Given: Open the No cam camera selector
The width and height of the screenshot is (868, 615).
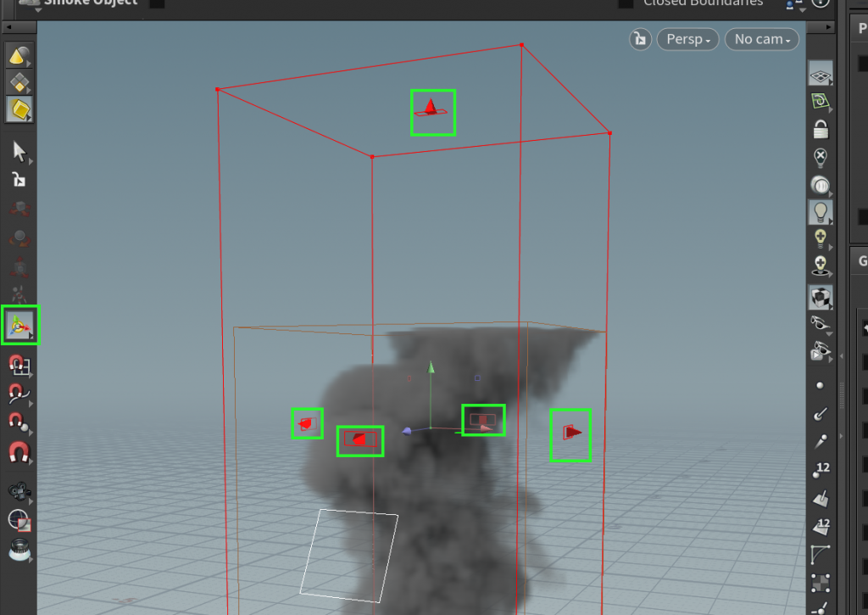Looking at the screenshot, I should coord(761,39).
